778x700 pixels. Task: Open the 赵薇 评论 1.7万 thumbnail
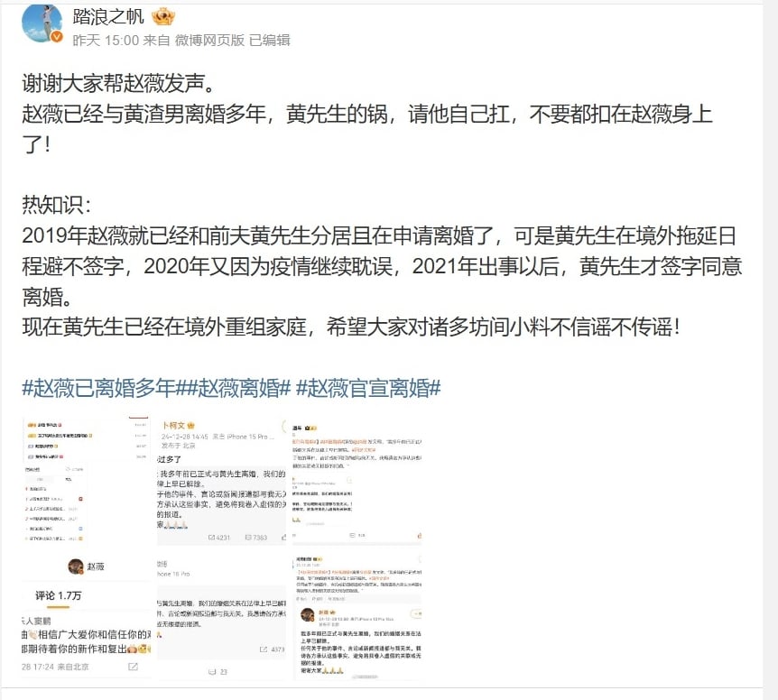click(x=87, y=615)
